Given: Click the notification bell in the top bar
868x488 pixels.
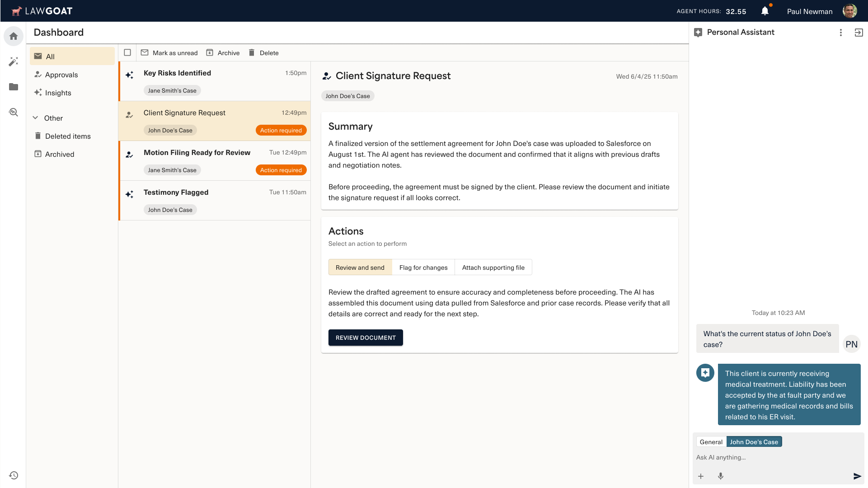Looking at the screenshot, I should 765,11.
